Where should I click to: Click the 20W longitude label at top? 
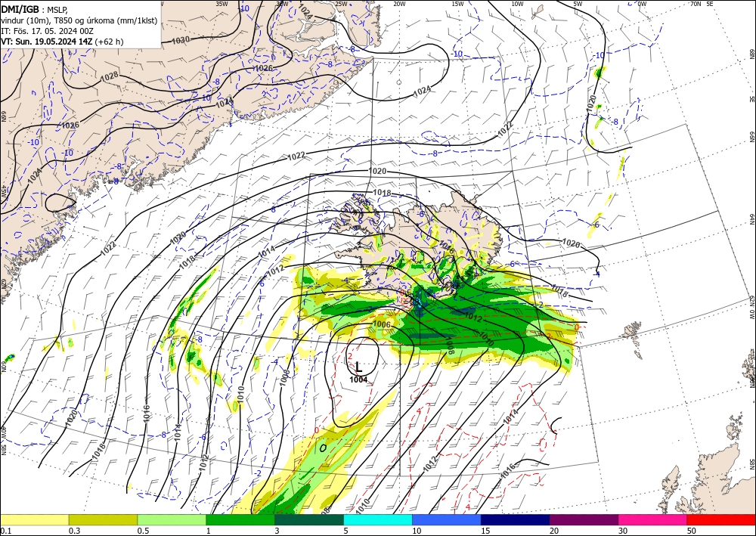(398, 4)
